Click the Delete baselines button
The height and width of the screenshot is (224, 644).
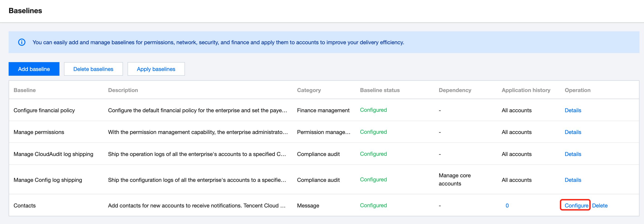(93, 69)
